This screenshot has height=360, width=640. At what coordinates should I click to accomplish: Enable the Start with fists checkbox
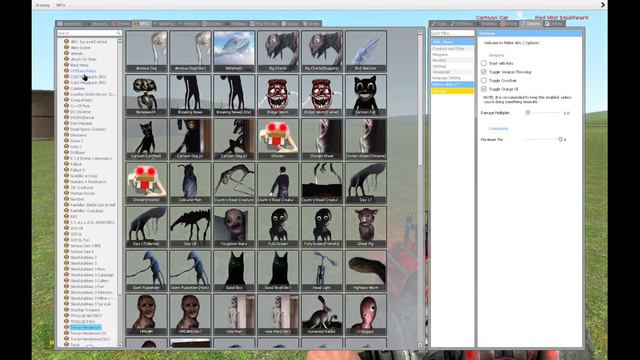(x=484, y=63)
